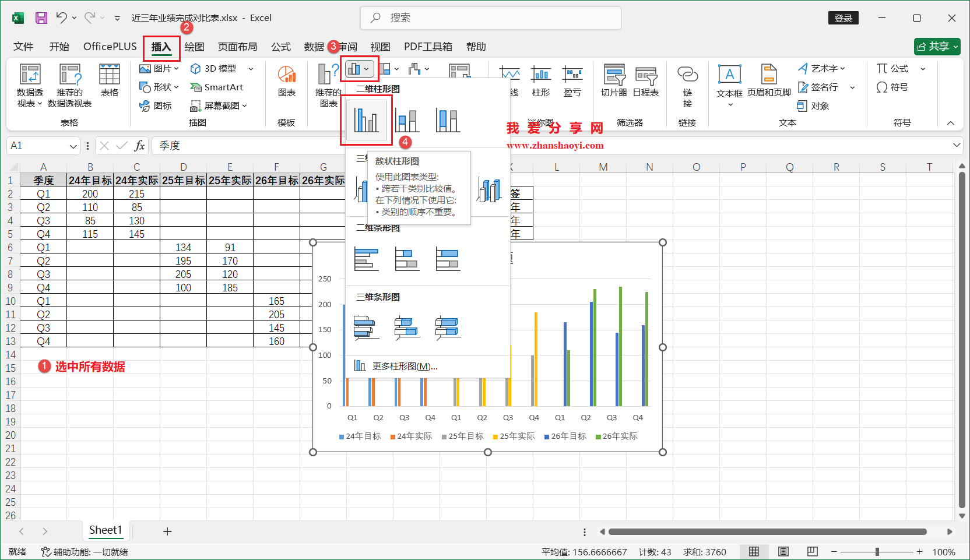
Task: Open 推荐的数据透视表
Action: 69,86
